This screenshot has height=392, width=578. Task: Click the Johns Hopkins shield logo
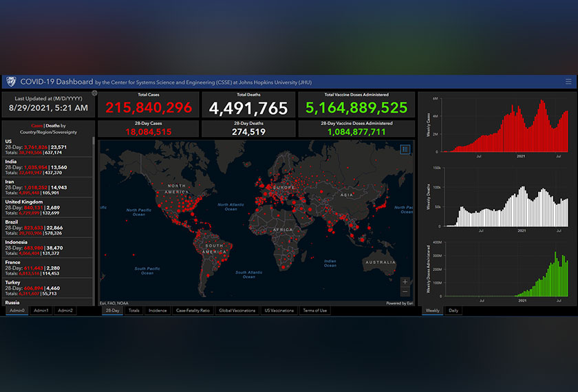pos(11,82)
